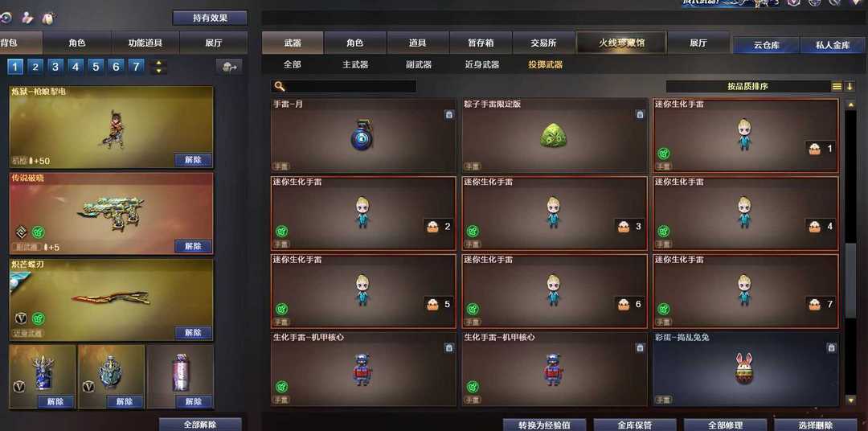The height and width of the screenshot is (431, 868).
Task: Click the trash icon on 手雷-月 card
Action: pos(449,115)
